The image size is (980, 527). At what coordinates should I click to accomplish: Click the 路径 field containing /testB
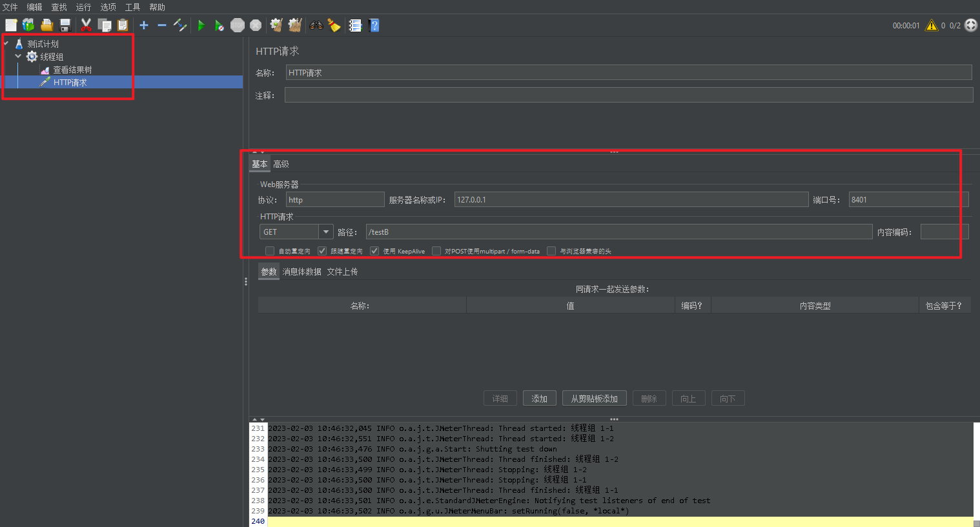(x=619, y=232)
